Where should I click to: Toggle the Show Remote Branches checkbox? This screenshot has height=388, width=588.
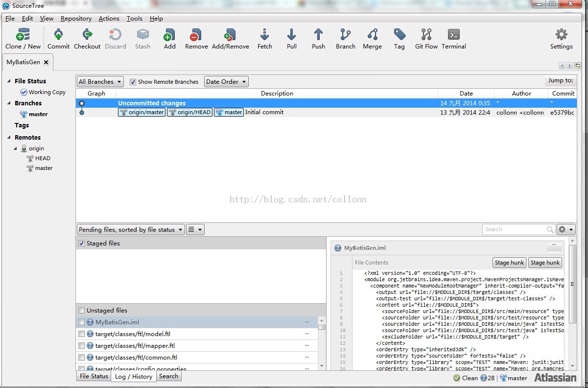pyautogui.click(x=133, y=82)
